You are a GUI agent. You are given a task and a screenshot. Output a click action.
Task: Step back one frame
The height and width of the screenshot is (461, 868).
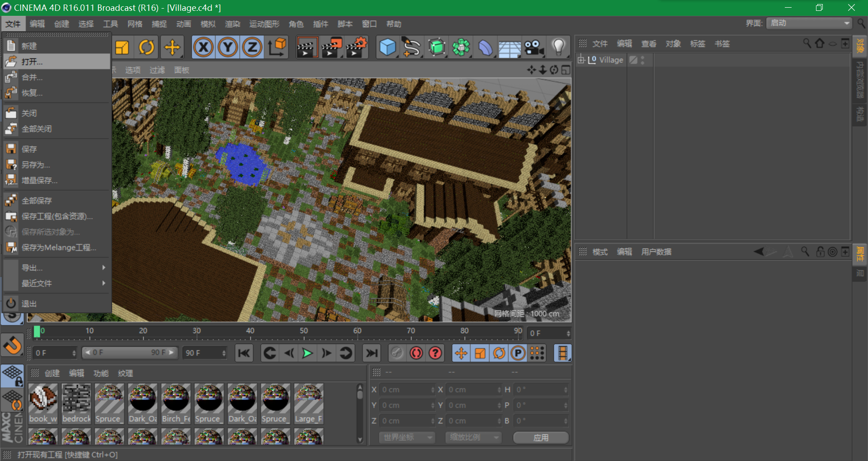288,353
